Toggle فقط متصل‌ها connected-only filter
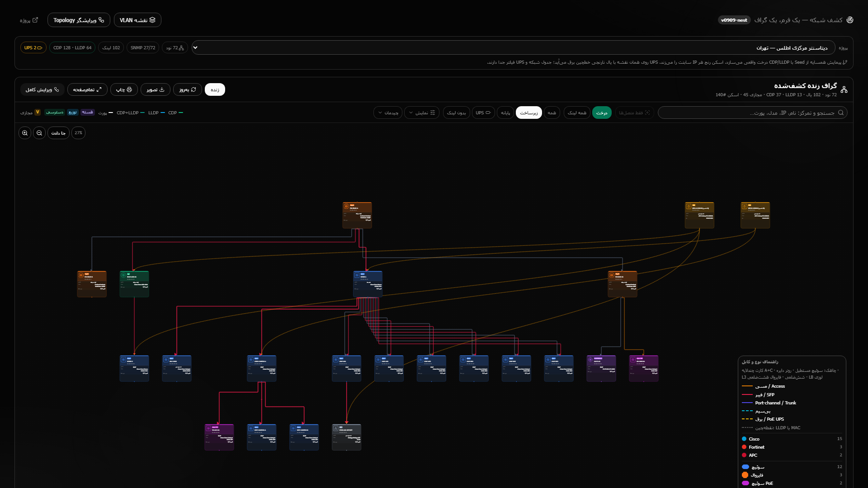The image size is (868, 488). 634,113
